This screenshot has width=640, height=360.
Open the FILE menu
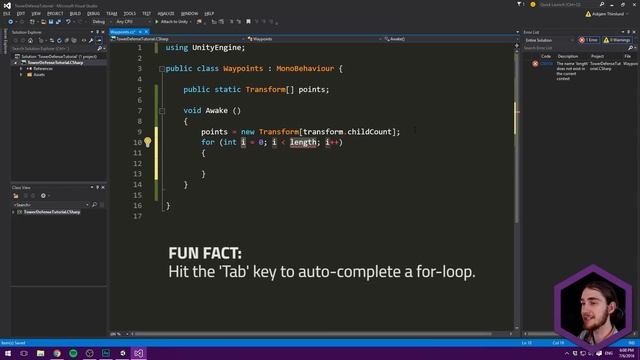(x=7, y=13)
